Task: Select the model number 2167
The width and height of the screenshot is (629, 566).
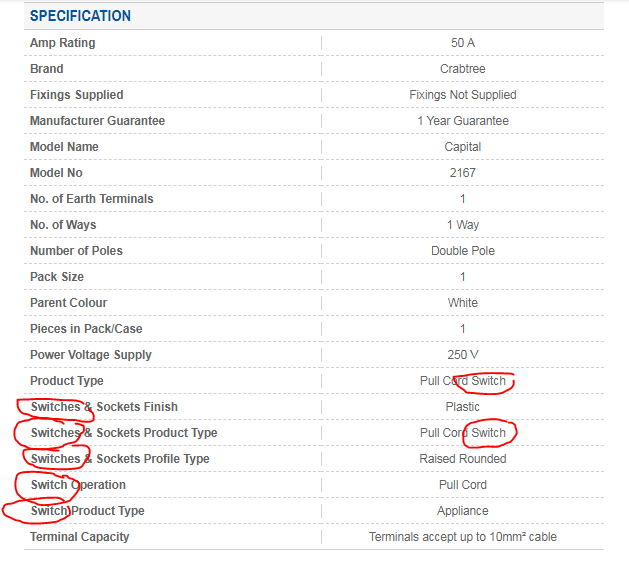Action: [x=463, y=173]
